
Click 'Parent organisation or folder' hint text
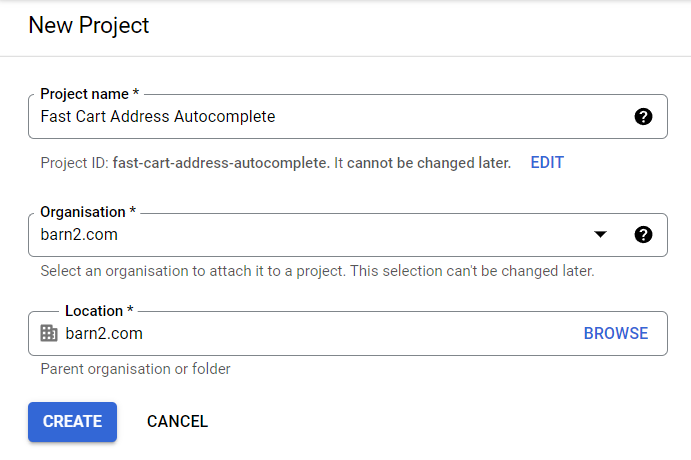[x=135, y=369]
